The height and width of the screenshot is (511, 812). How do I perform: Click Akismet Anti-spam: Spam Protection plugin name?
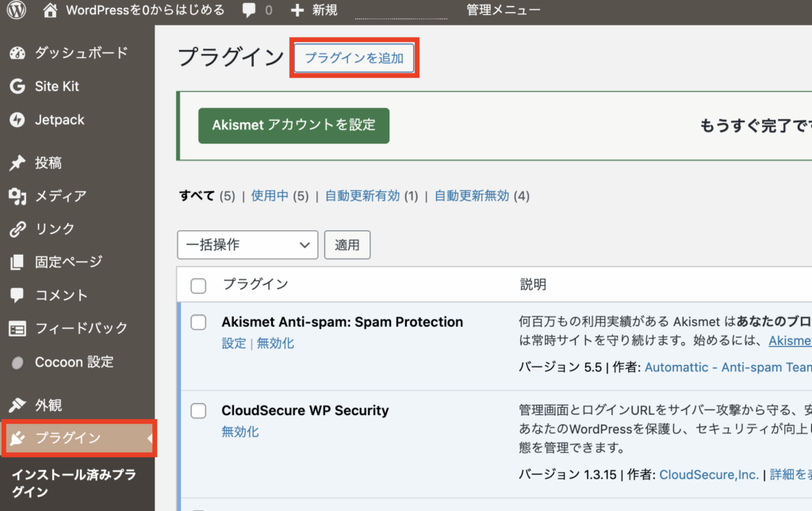pos(343,322)
